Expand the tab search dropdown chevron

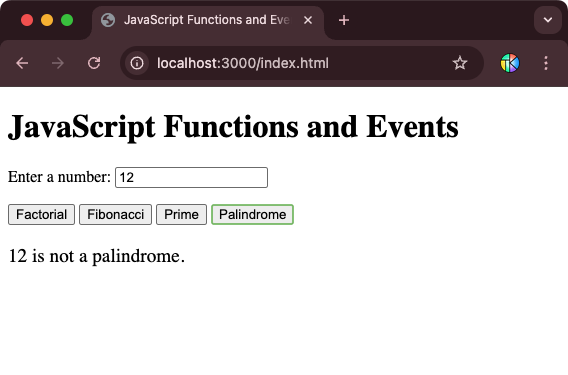pos(548,20)
